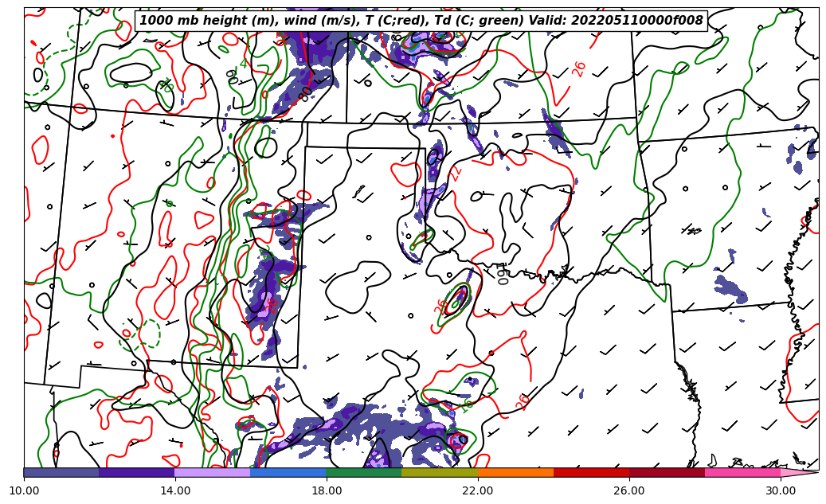Pick the blue 16–18 colorbar segment
Viewport: 826px width, 504px height.
pos(288,472)
